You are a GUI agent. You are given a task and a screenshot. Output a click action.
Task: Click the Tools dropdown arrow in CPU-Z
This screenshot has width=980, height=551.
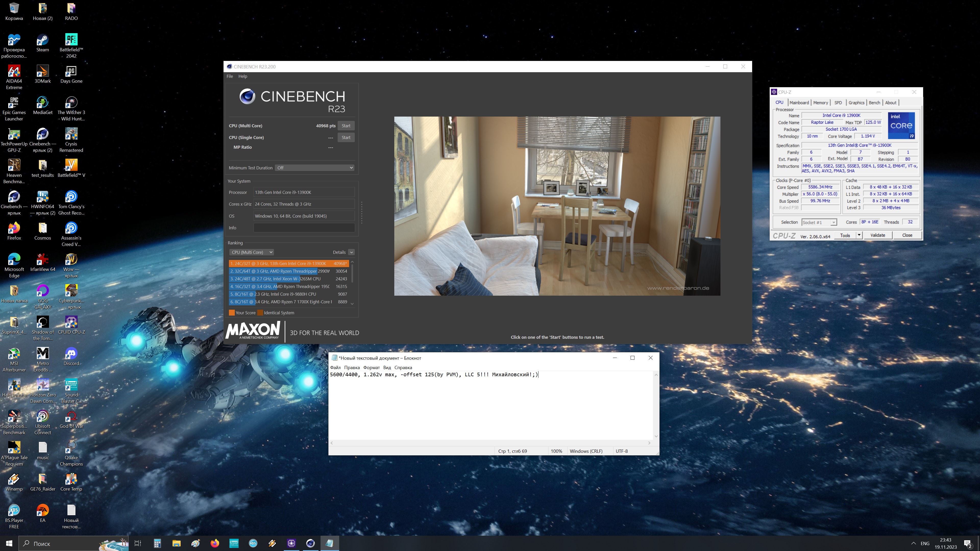pyautogui.click(x=859, y=235)
